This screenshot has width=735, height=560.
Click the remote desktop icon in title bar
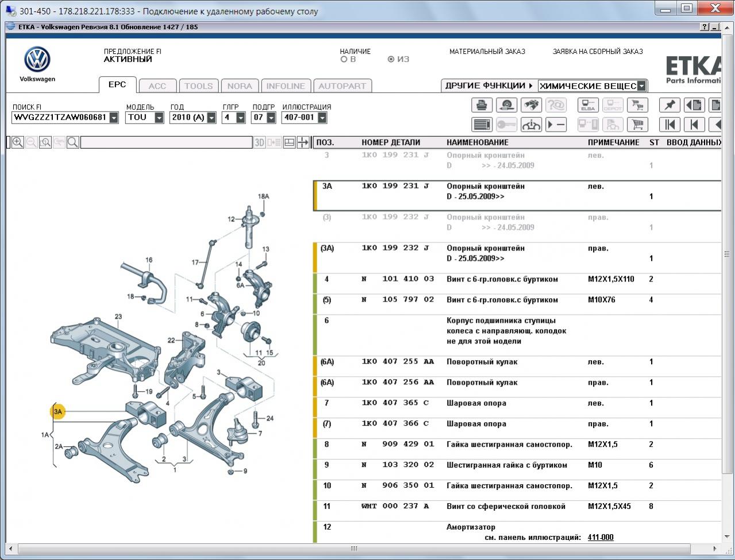tap(11, 11)
